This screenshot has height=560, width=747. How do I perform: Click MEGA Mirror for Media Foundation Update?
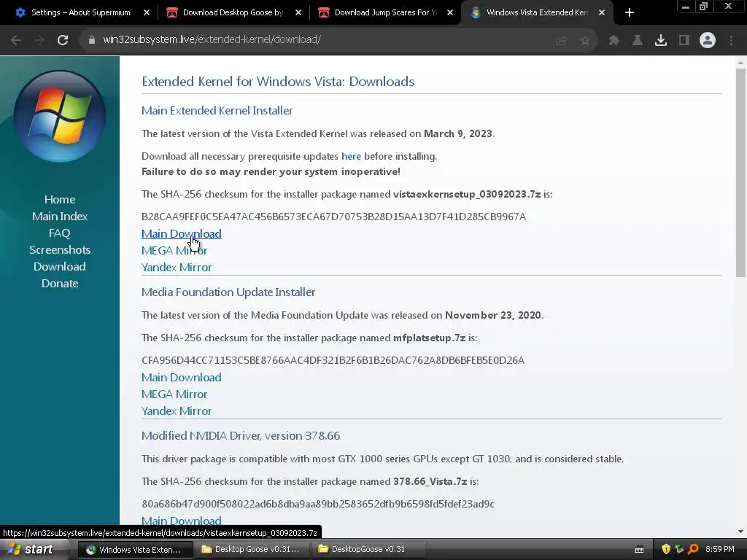(x=174, y=394)
